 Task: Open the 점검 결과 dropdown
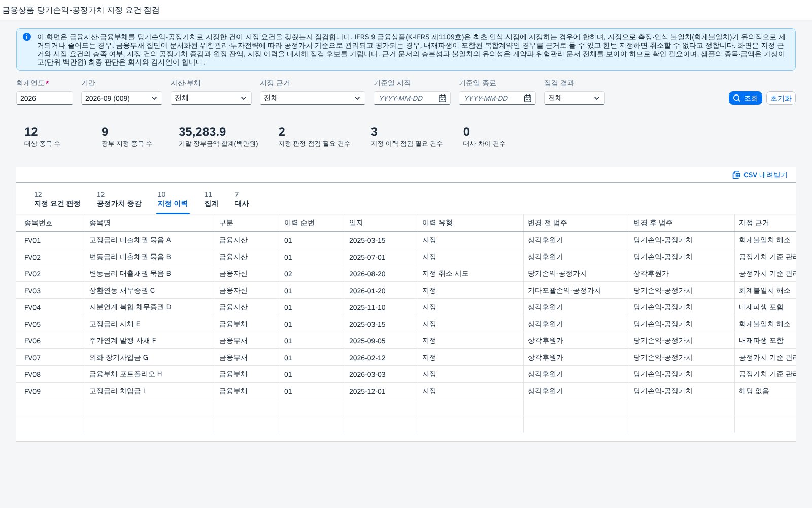pos(574,98)
